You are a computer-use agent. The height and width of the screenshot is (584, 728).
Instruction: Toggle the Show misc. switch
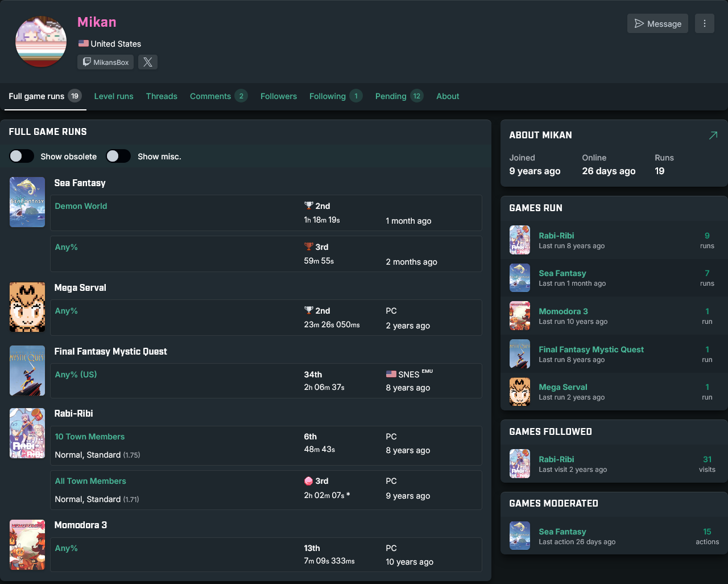(118, 156)
